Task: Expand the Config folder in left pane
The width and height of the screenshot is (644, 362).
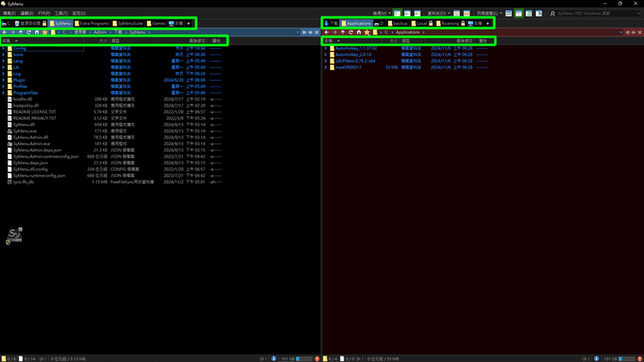Action: [x=3, y=48]
